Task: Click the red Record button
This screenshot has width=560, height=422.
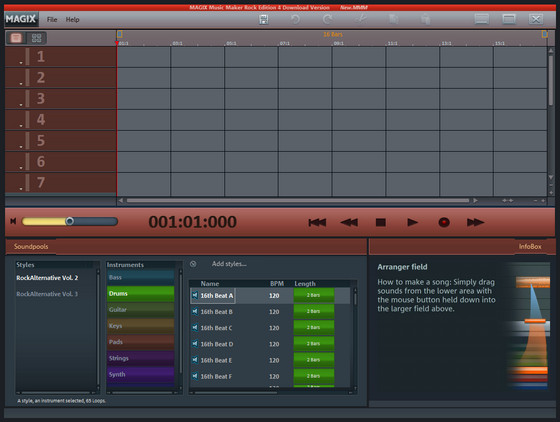Action: [x=444, y=222]
